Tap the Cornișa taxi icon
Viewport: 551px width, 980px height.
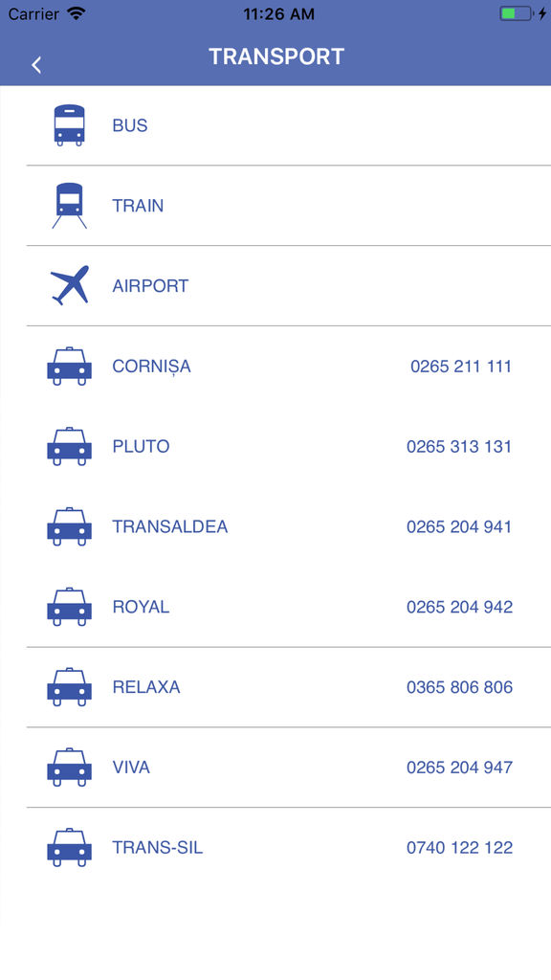[69, 367]
